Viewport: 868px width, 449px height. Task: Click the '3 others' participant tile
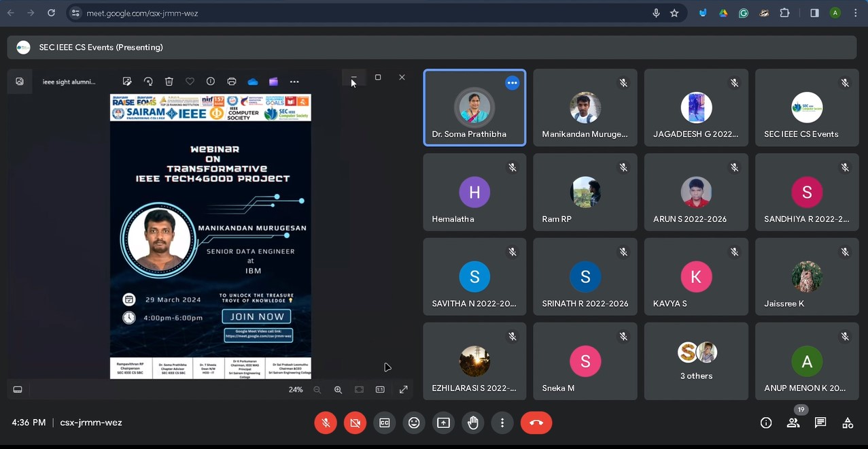coord(696,361)
